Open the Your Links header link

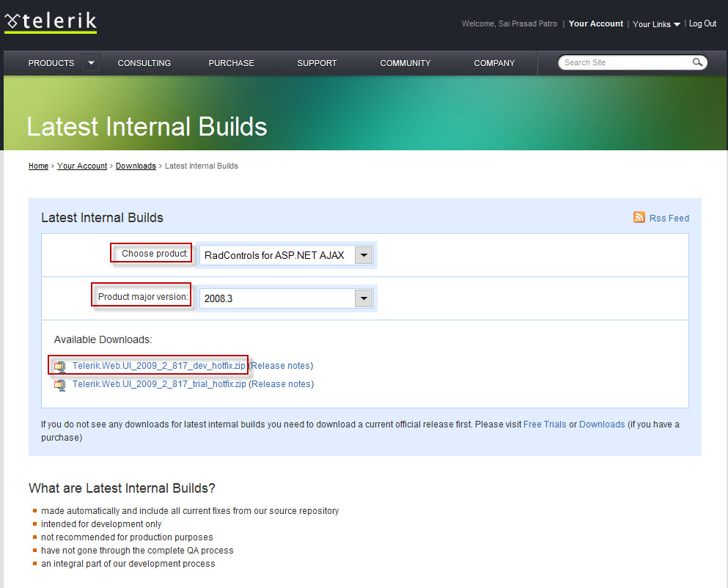(652, 24)
